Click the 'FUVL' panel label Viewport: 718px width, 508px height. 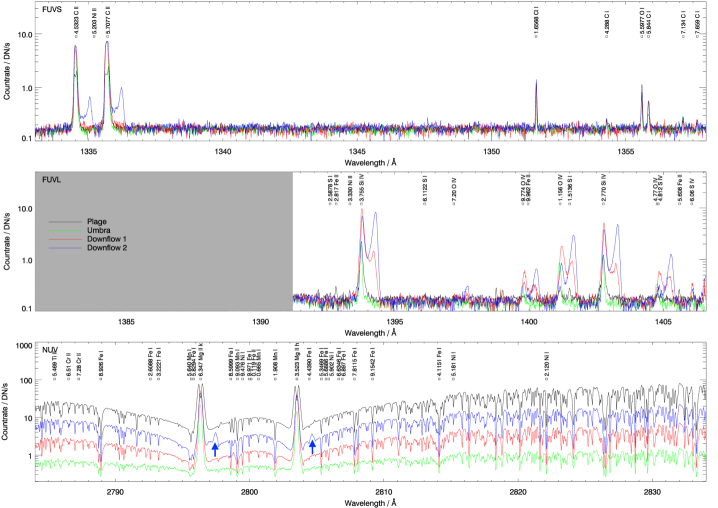51,180
